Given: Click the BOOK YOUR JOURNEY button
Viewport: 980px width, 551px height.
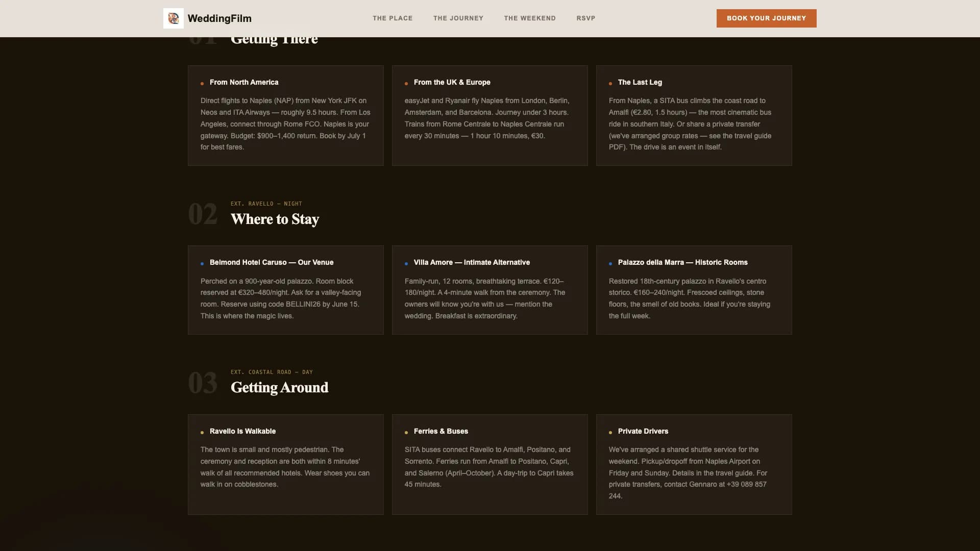Looking at the screenshot, I should pos(766,18).
